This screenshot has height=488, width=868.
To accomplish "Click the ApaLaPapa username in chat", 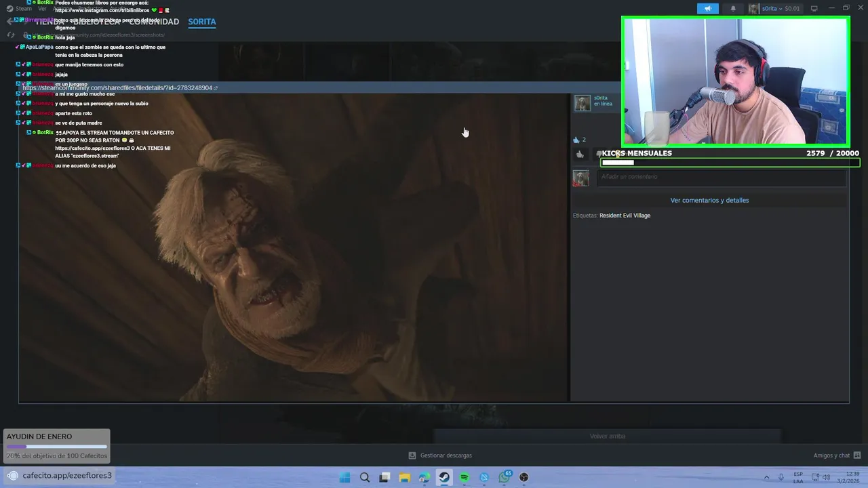I will [39, 47].
